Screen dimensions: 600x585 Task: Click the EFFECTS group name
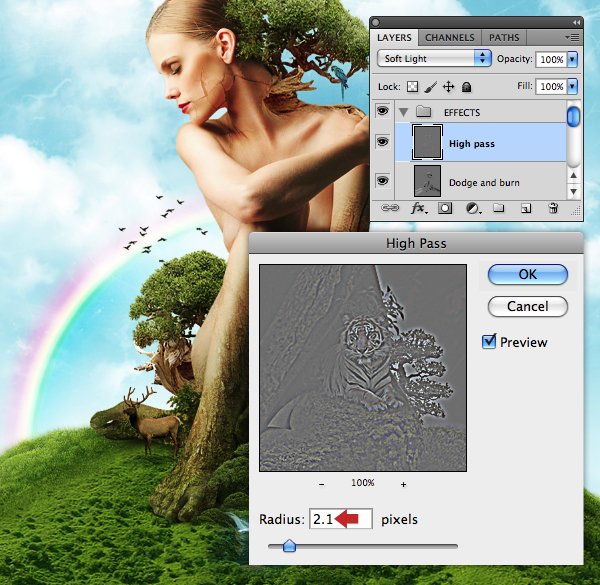click(462, 112)
